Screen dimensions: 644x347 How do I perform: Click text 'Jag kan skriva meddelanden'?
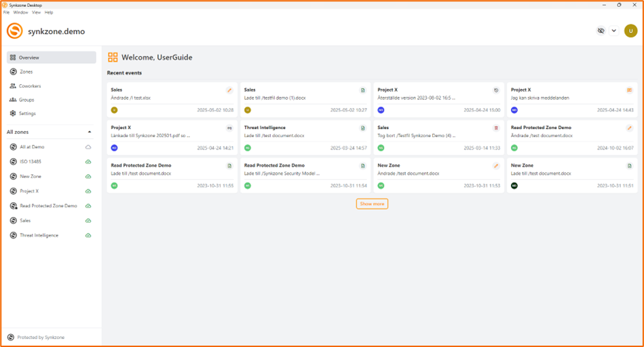540,98
